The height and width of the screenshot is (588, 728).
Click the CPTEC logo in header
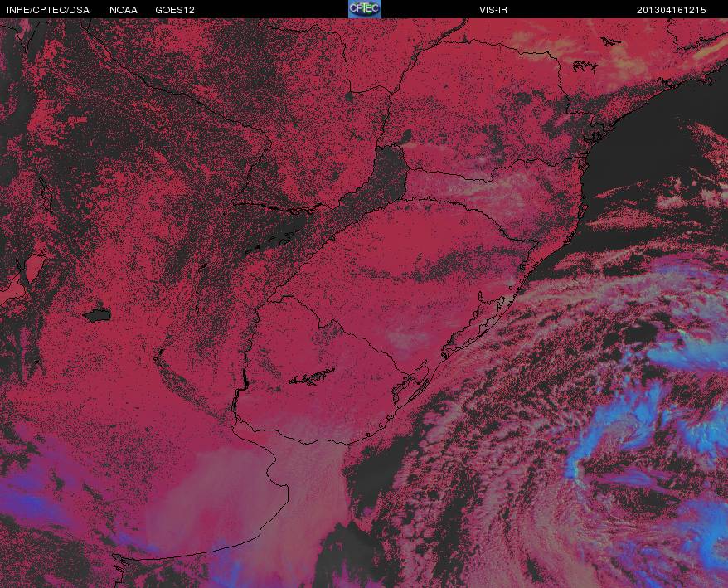(365, 9)
